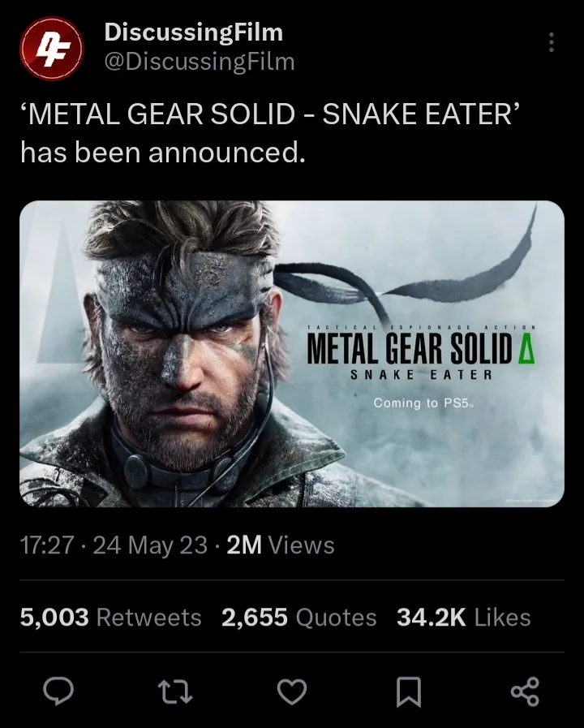Open the three-dot more options menu
Screen dimensions: 584x728
tap(552, 42)
